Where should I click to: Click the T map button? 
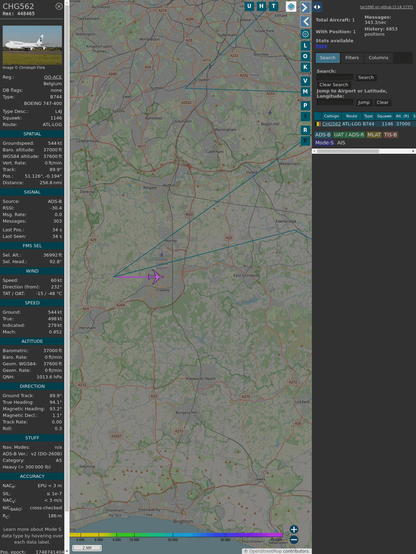click(274, 6)
